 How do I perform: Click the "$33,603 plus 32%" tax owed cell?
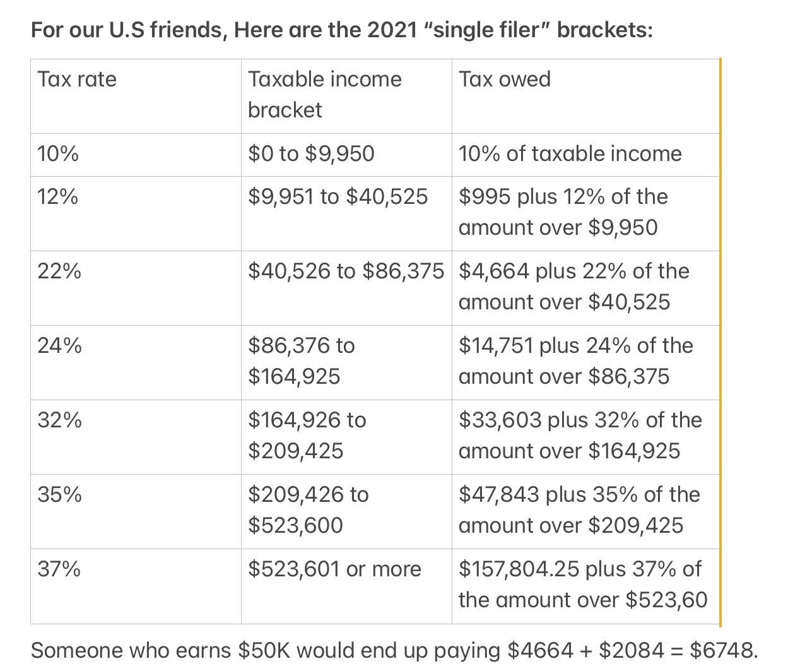580,436
